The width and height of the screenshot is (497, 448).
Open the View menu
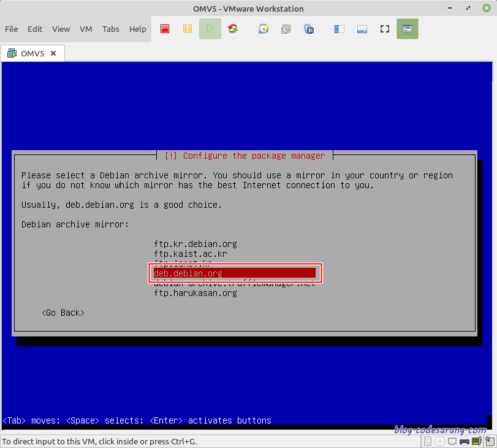(61, 29)
